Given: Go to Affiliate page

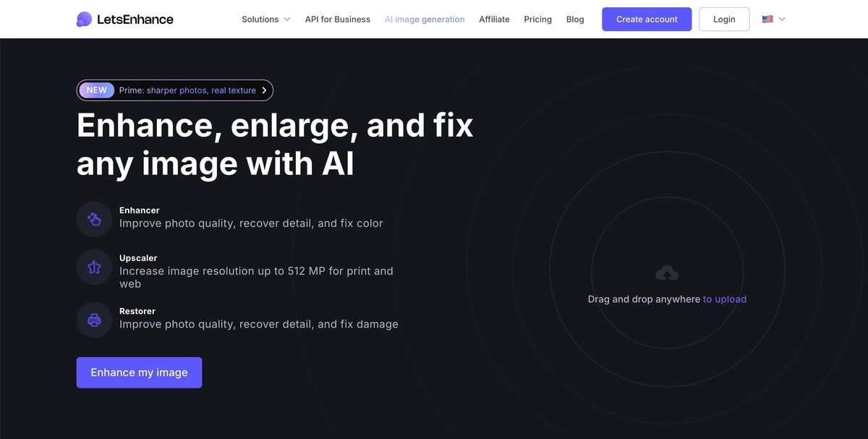Looking at the screenshot, I should pyautogui.click(x=494, y=20).
